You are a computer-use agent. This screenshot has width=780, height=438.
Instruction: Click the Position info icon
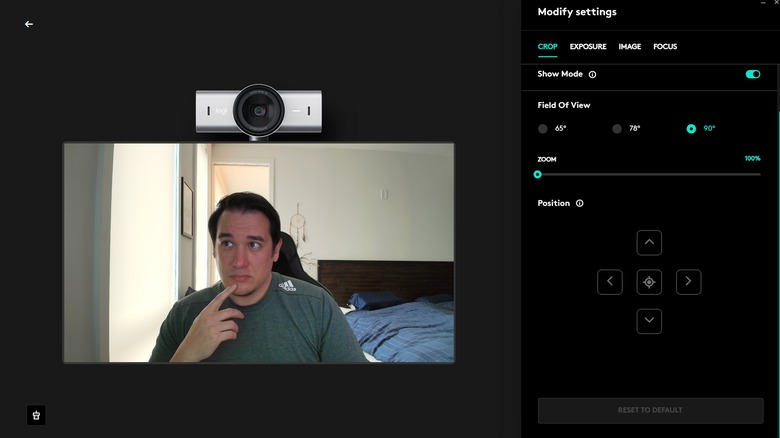pyautogui.click(x=580, y=203)
